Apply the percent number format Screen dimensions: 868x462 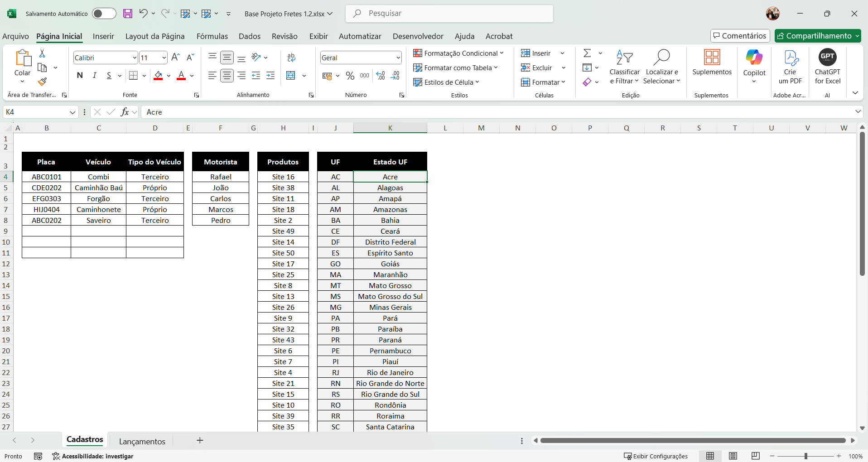pyautogui.click(x=350, y=76)
